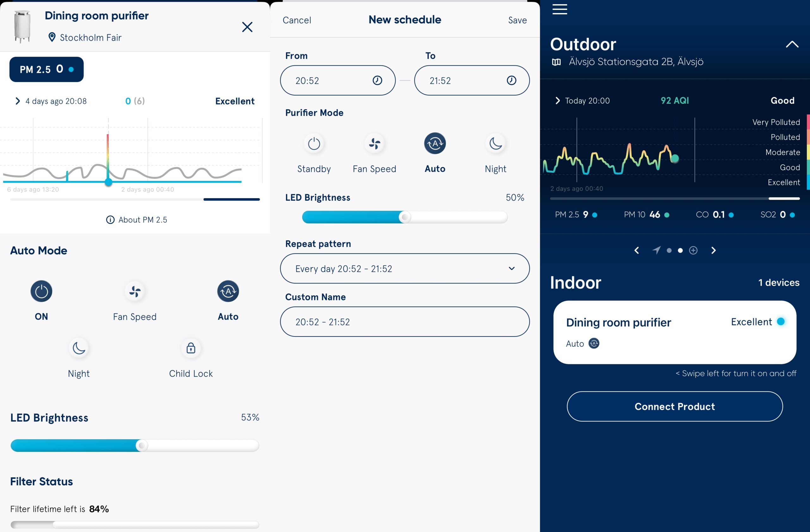
Task: Click clock icon in the From time field
Action: pyautogui.click(x=377, y=80)
